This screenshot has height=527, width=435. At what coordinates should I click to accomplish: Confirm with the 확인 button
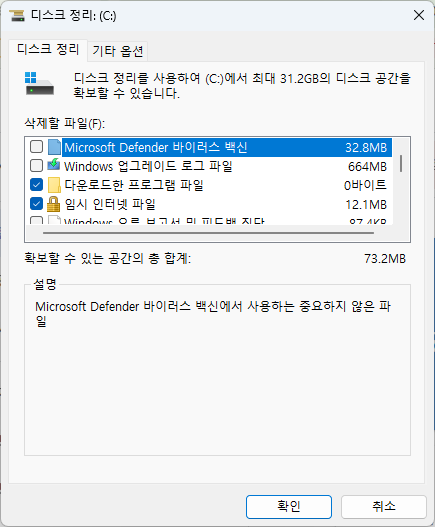pyautogui.click(x=289, y=506)
